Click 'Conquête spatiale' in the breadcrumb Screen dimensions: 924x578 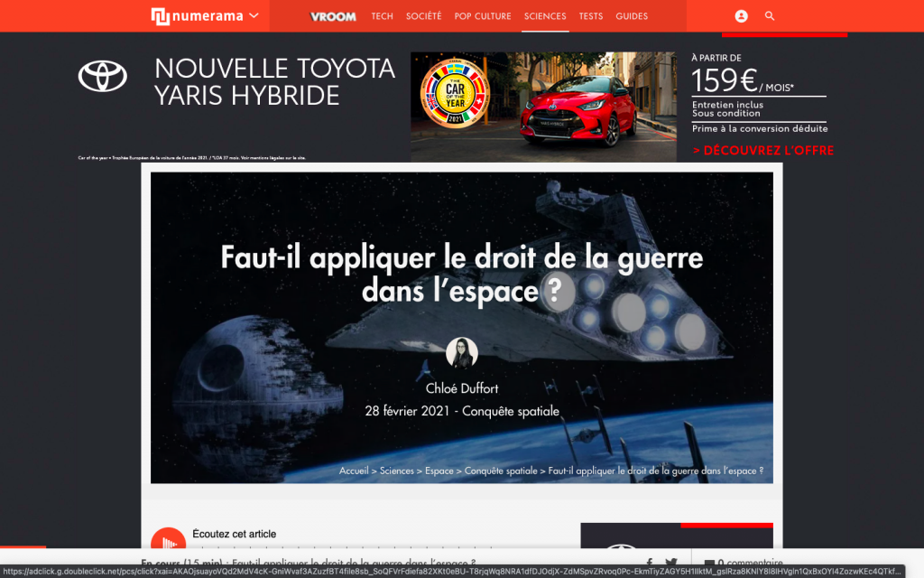click(x=501, y=471)
